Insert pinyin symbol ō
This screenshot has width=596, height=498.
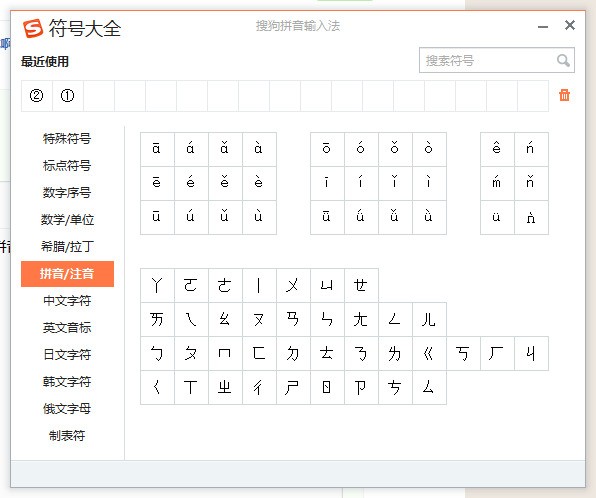click(327, 149)
